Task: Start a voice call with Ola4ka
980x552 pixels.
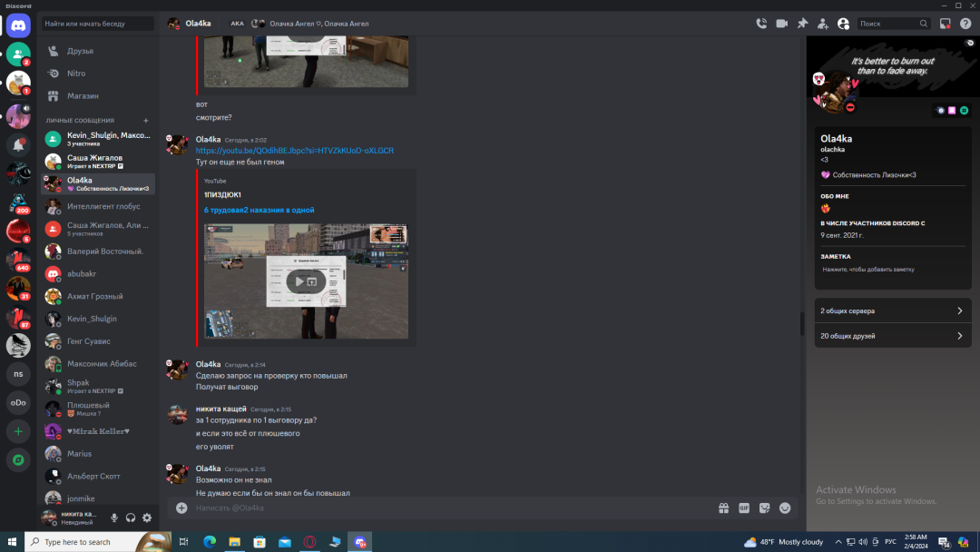Action: click(761, 24)
